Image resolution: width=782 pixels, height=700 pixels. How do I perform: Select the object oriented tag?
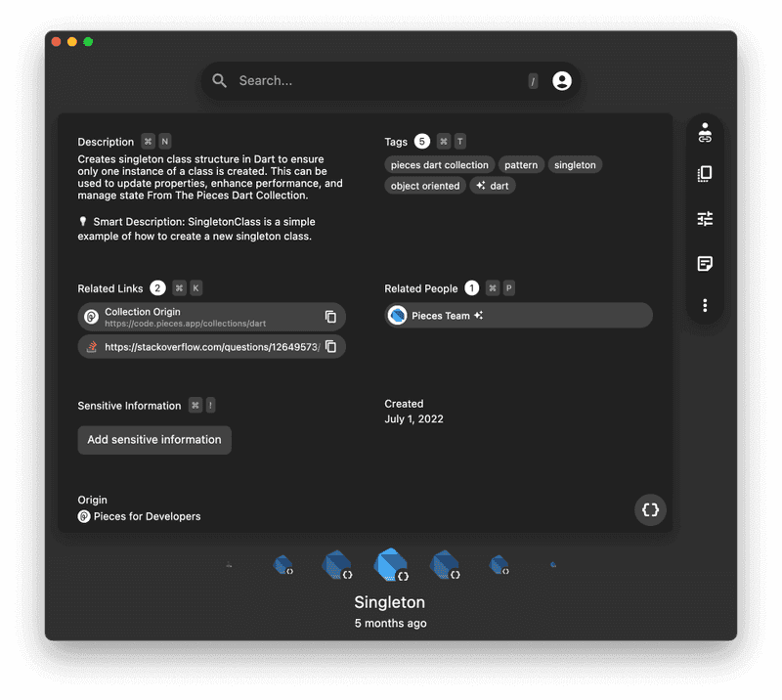coord(425,186)
